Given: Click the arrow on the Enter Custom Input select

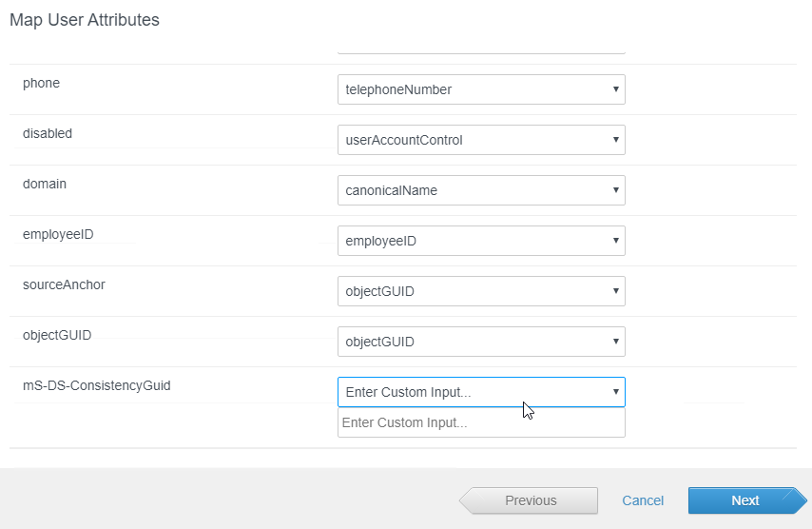Looking at the screenshot, I should (616, 392).
